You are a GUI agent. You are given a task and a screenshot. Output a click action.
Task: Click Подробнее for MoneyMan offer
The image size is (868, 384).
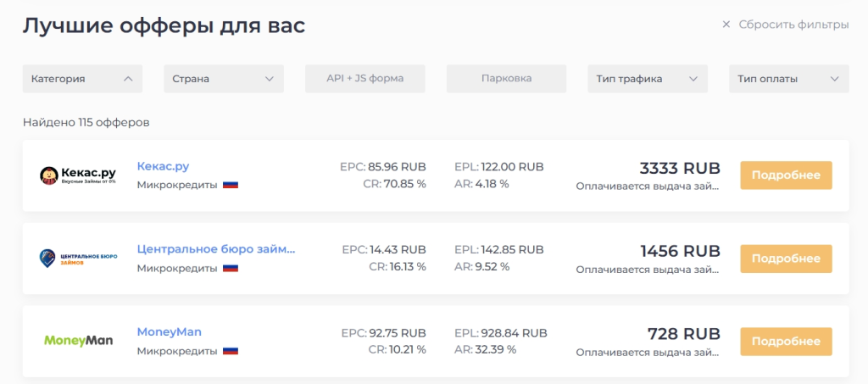(786, 342)
